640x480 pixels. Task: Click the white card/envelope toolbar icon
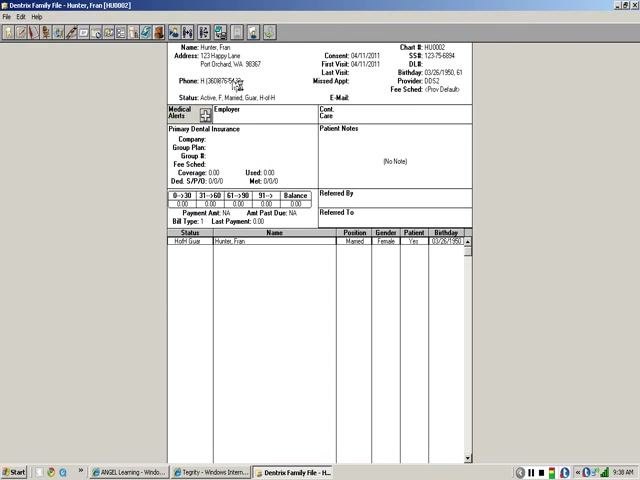tap(84, 32)
